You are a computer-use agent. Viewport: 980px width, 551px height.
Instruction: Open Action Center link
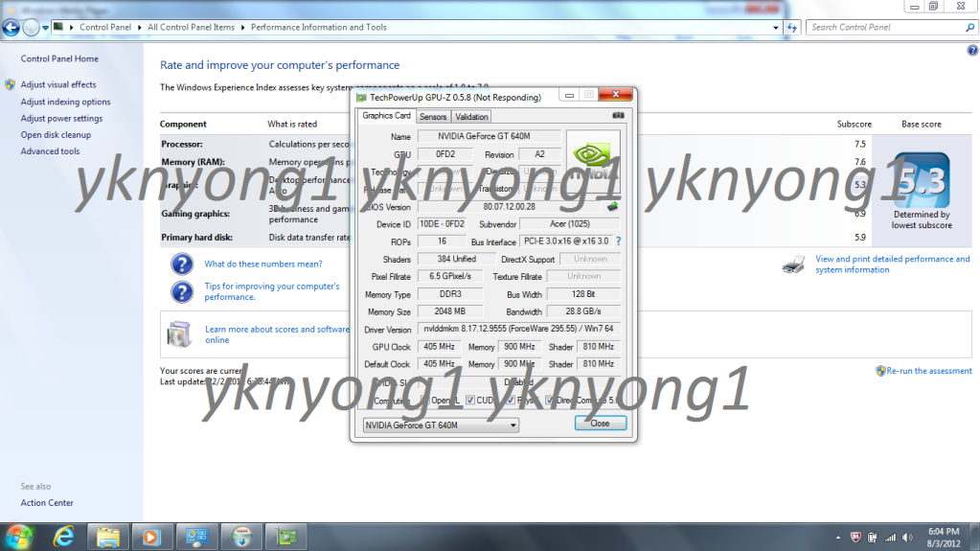pos(47,503)
